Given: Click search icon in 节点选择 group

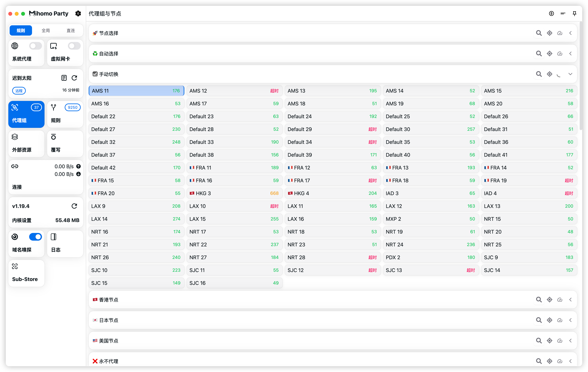Looking at the screenshot, I should 539,33.
